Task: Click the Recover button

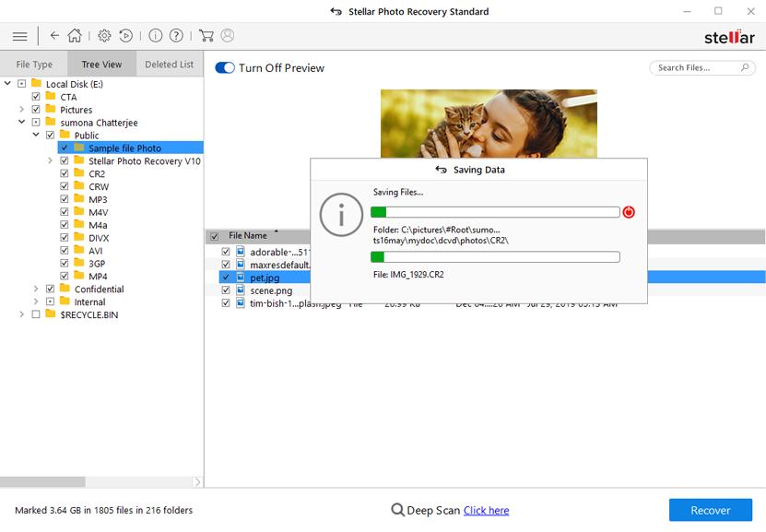Action: point(710,510)
